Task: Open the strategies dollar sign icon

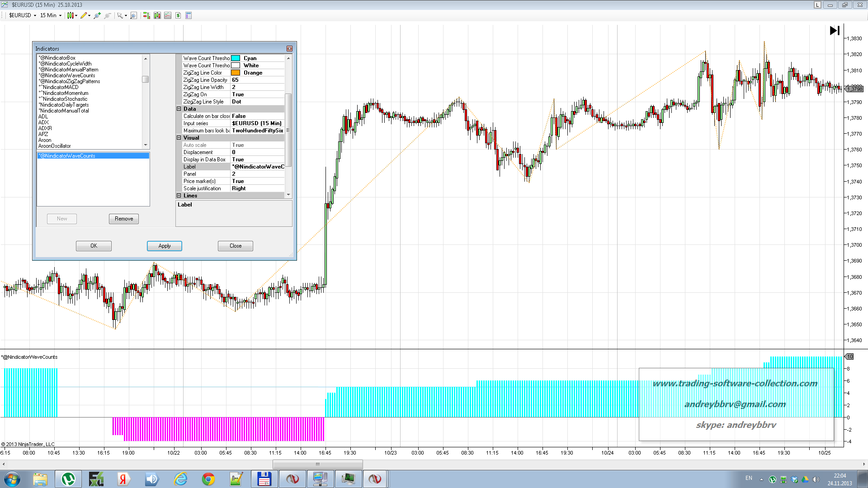Action: pos(178,15)
